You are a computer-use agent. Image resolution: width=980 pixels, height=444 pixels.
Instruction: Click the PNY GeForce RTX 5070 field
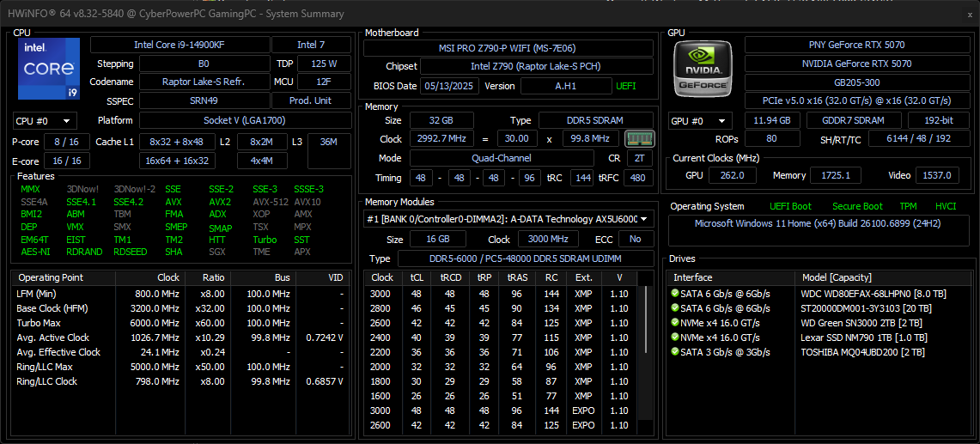click(x=856, y=45)
